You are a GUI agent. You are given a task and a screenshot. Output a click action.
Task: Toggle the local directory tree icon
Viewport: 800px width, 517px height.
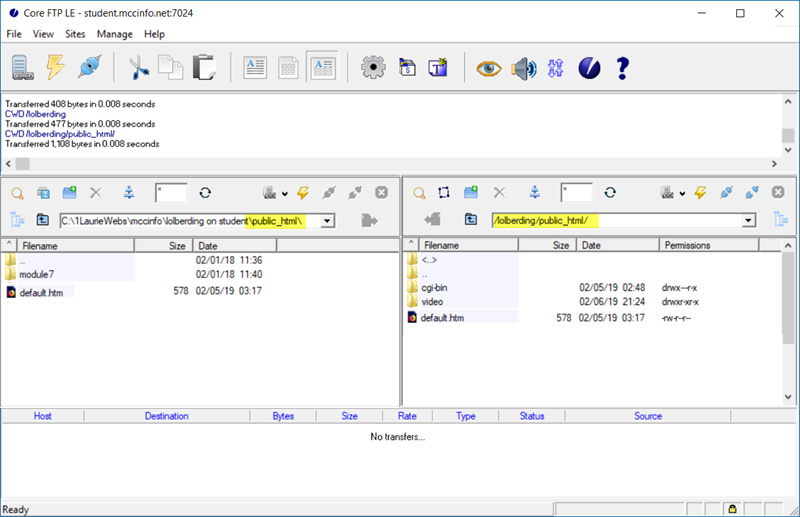[x=17, y=220]
